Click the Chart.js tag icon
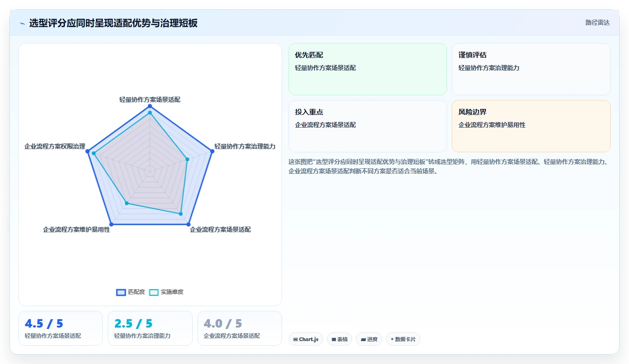This screenshot has height=364, width=629. pos(296,340)
